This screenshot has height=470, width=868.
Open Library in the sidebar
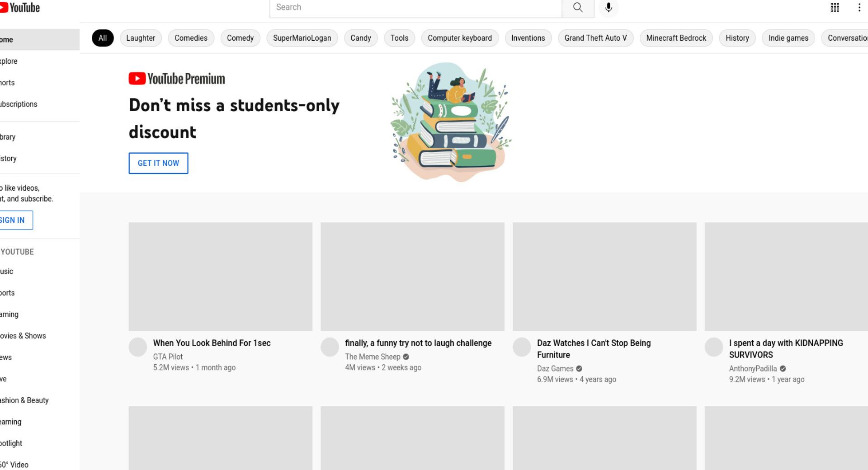click(40, 137)
